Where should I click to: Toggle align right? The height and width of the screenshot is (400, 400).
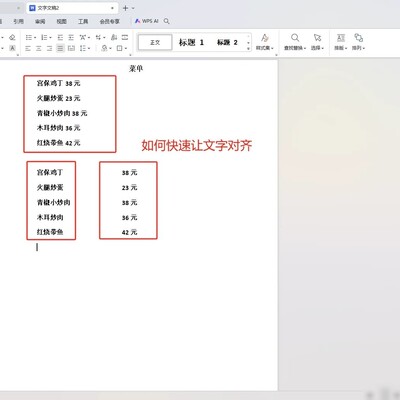click(49, 48)
